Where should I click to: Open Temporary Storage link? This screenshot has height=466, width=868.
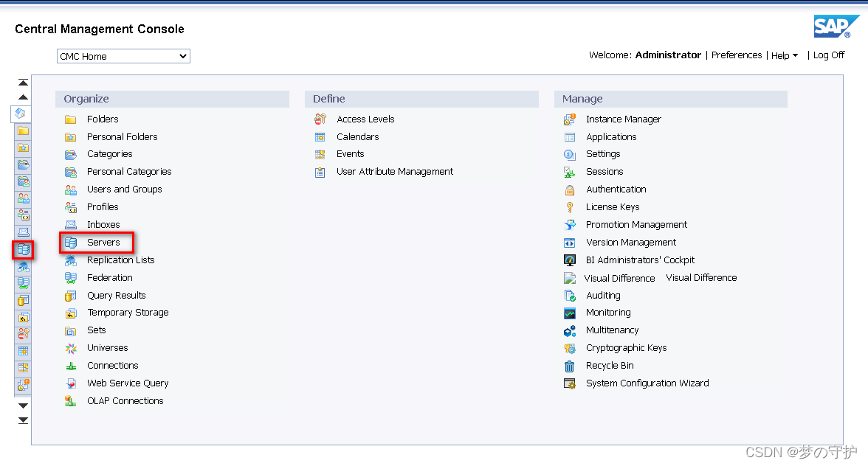tap(128, 313)
